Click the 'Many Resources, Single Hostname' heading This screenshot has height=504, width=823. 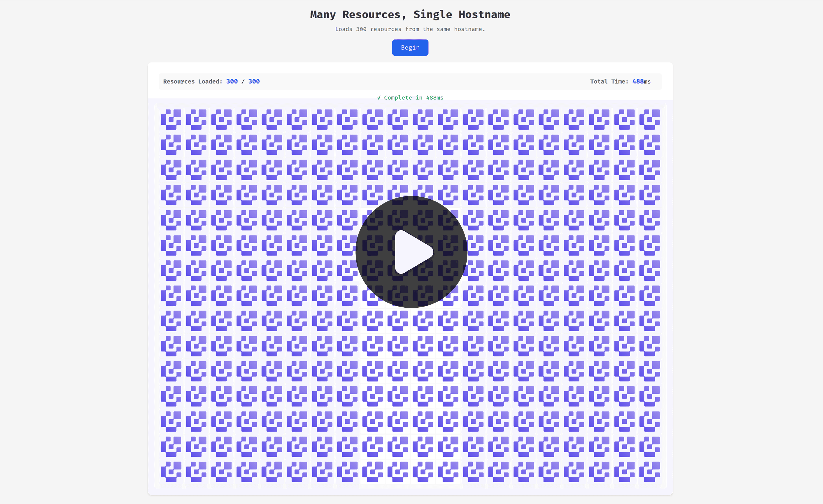pyautogui.click(x=410, y=14)
